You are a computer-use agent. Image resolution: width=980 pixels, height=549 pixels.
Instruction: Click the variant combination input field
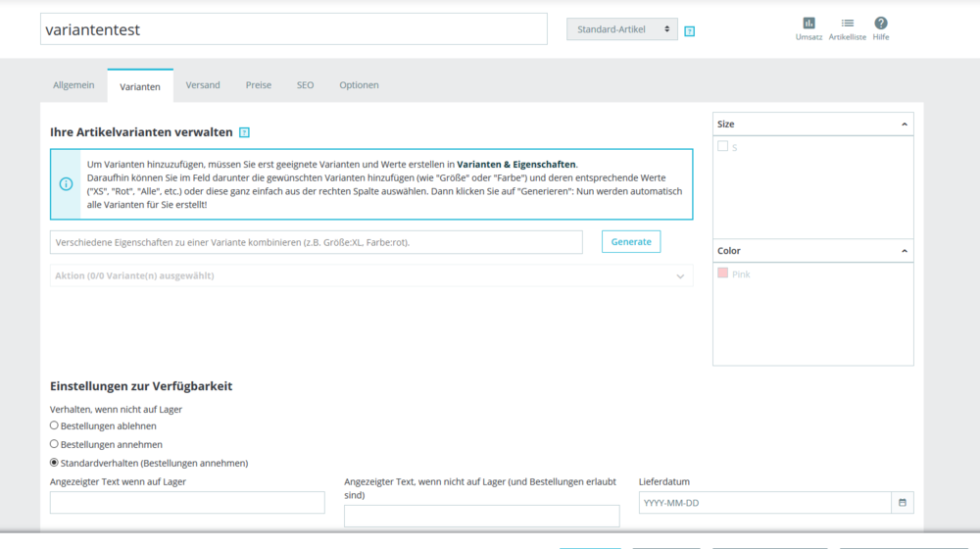317,242
